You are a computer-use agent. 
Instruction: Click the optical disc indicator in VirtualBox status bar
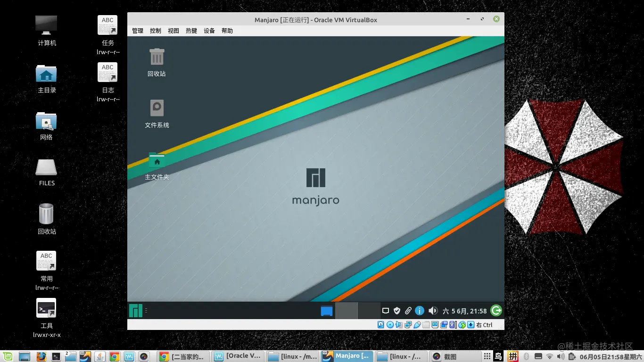pos(390,325)
